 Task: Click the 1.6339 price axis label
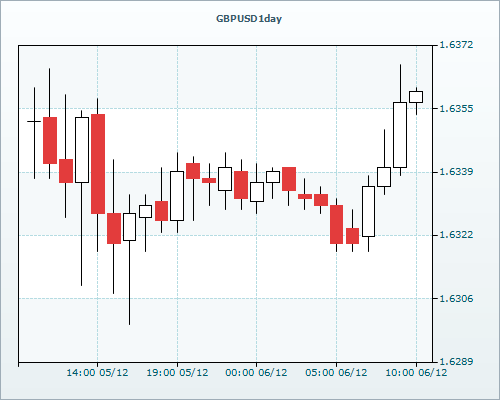456,172
